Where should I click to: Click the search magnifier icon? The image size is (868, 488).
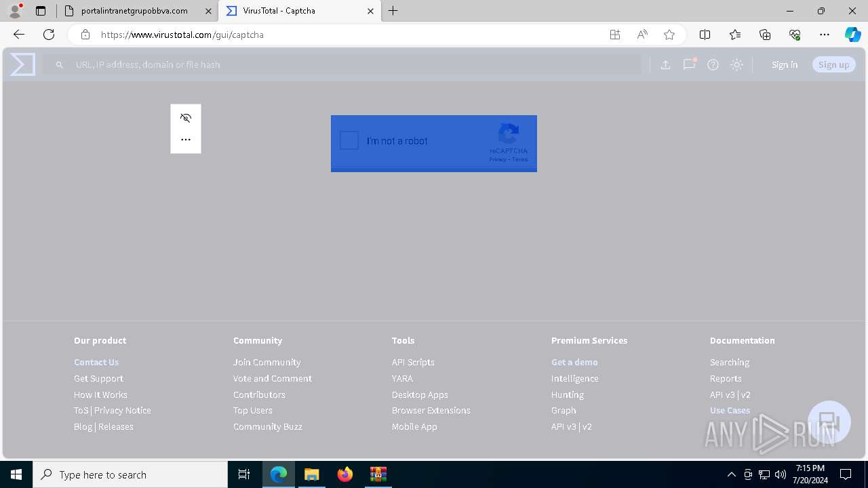[60, 65]
